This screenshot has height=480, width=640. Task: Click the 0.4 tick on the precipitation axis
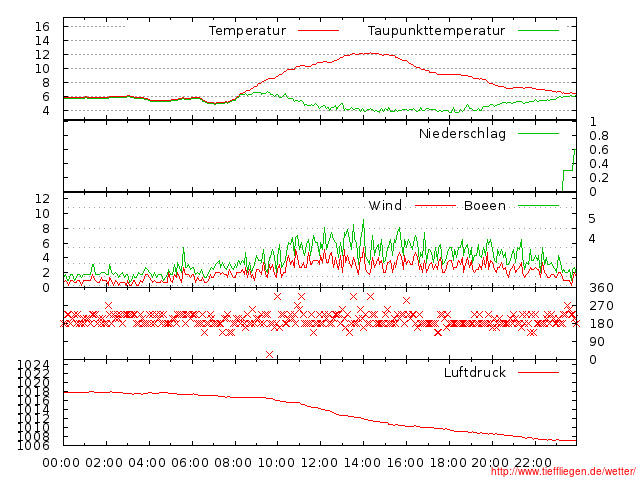point(599,164)
